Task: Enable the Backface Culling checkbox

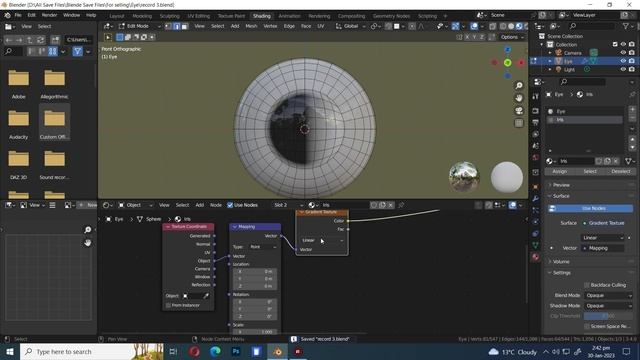Action: click(587, 285)
